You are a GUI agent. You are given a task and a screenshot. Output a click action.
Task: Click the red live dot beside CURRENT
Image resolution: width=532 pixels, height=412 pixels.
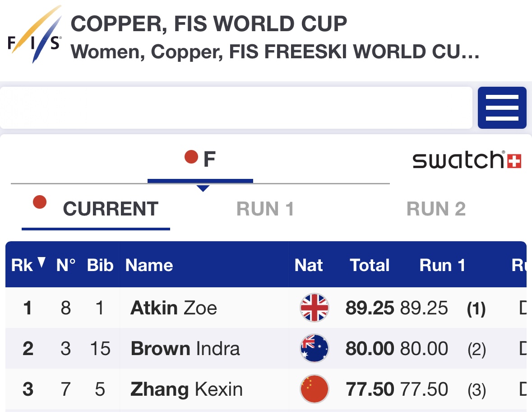coord(40,202)
